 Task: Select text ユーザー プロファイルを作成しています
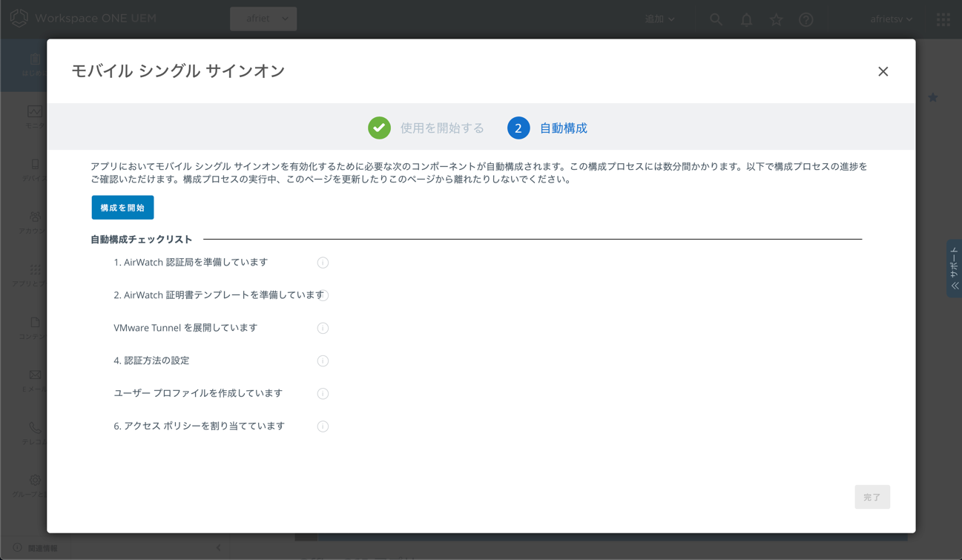198,393
